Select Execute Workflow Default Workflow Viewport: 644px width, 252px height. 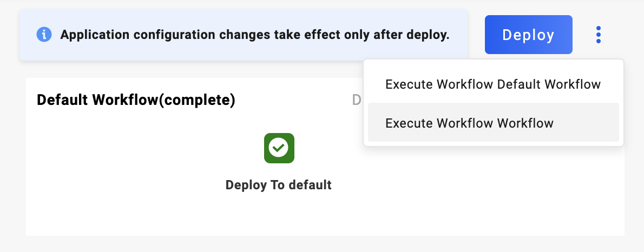pos(492,84)
